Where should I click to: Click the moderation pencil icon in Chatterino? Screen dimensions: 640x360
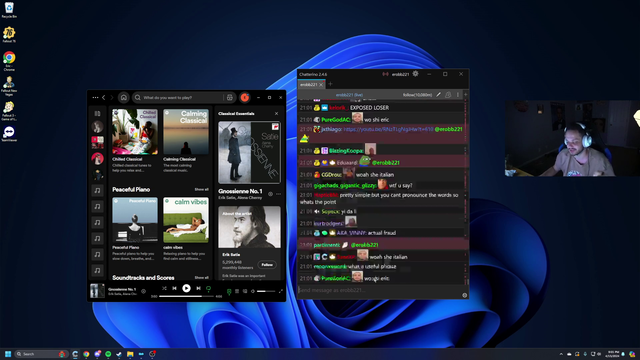coord(438,95)
